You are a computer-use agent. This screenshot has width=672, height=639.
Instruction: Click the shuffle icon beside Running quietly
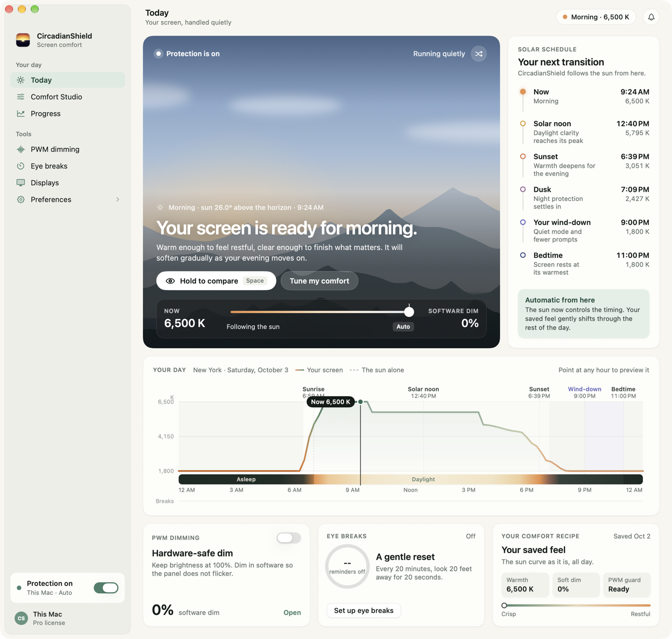pos(479,54)
